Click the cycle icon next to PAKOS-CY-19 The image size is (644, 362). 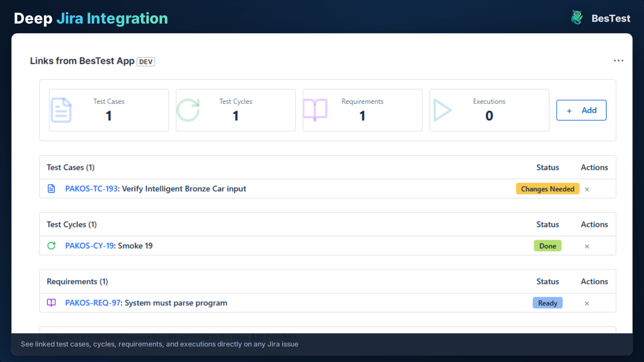[52, 246]
